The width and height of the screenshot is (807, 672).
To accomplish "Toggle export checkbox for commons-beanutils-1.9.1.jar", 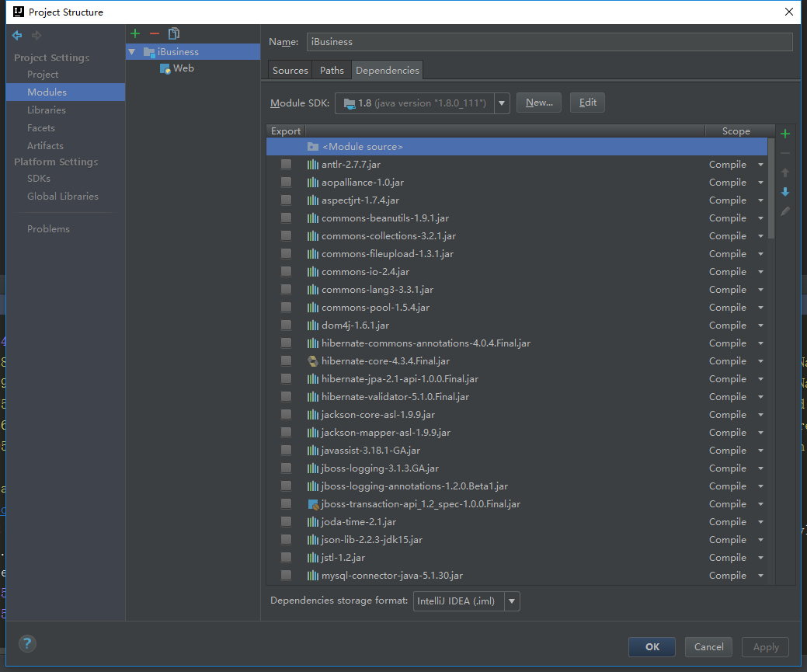I will 286,218.
